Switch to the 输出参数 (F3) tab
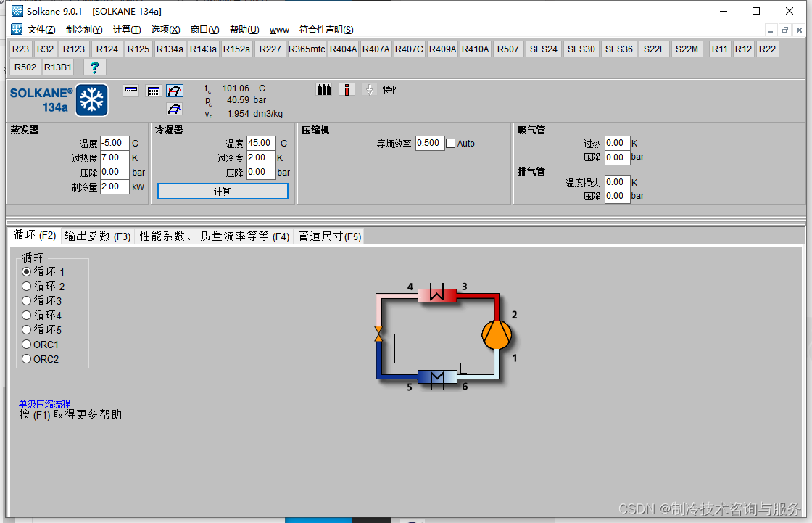This screenshot has height=523, width=812. [97, 236]
